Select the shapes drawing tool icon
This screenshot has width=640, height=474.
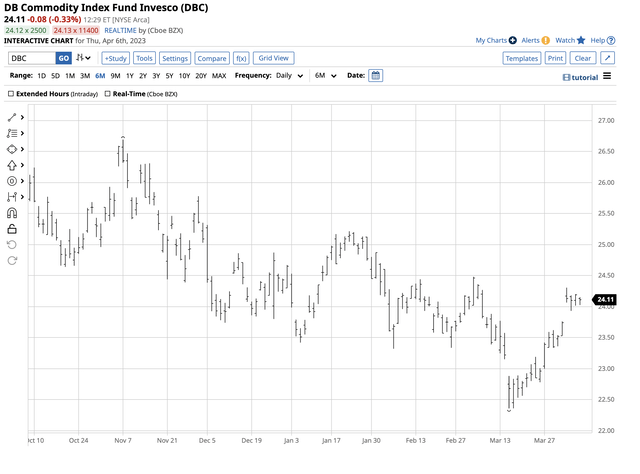tap(12, 149)
